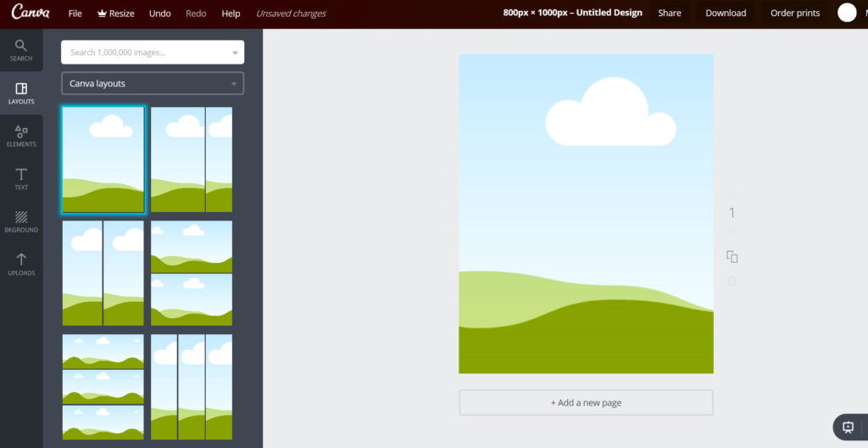Click the copy page icon
The width and height of the screenshot is (868, 448).
pyautogui.click(x=732, y=257)
